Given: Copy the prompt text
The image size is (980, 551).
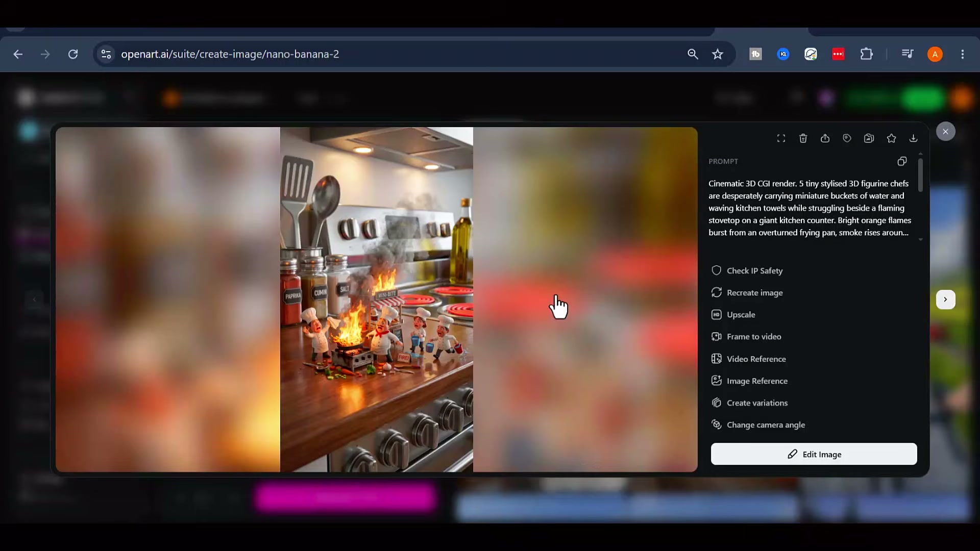Looking at the screenshot, I should (902, 161).
